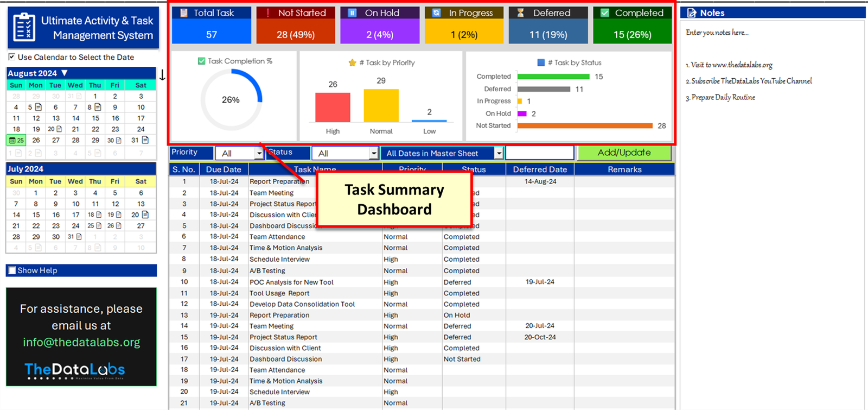Screen dimensions: 868x410
Task: Click the On Hold status in row 13
Action: [x=457, y=315]
